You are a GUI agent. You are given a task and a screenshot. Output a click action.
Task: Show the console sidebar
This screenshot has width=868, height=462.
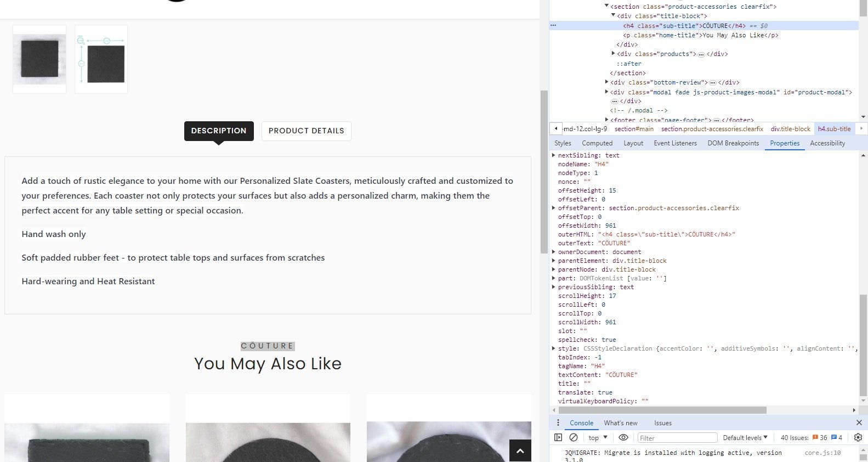tap(558, 437)
